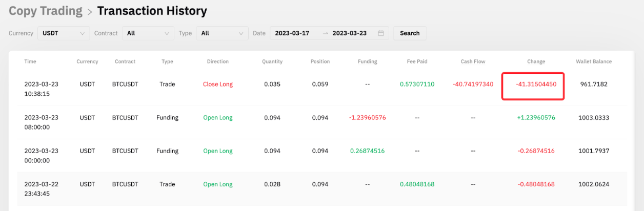644x211 pixels.
Task: Click the end date 2023-03-23 field
Action: click(x=351, y=33)
